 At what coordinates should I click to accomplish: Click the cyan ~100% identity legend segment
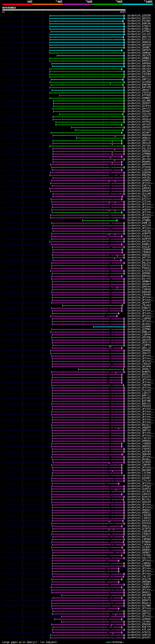click(x=138, y=4)
